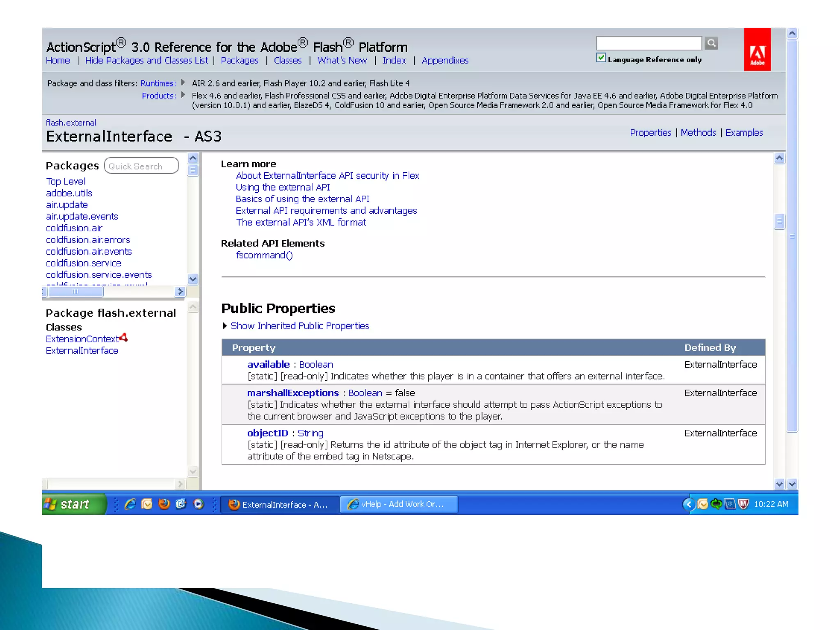Open About ExternalInterface API security in Flex

coord(327,176)
